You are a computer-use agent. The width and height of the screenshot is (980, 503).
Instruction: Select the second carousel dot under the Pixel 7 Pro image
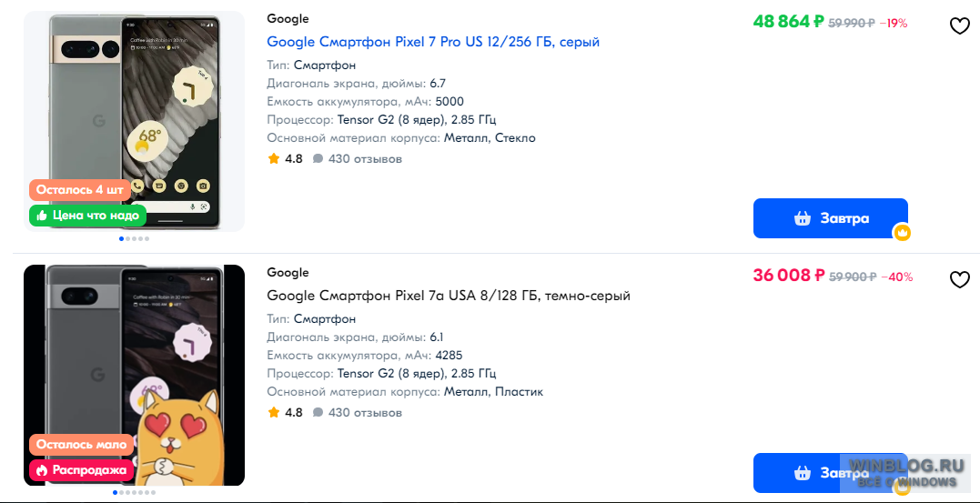point(127,238)
